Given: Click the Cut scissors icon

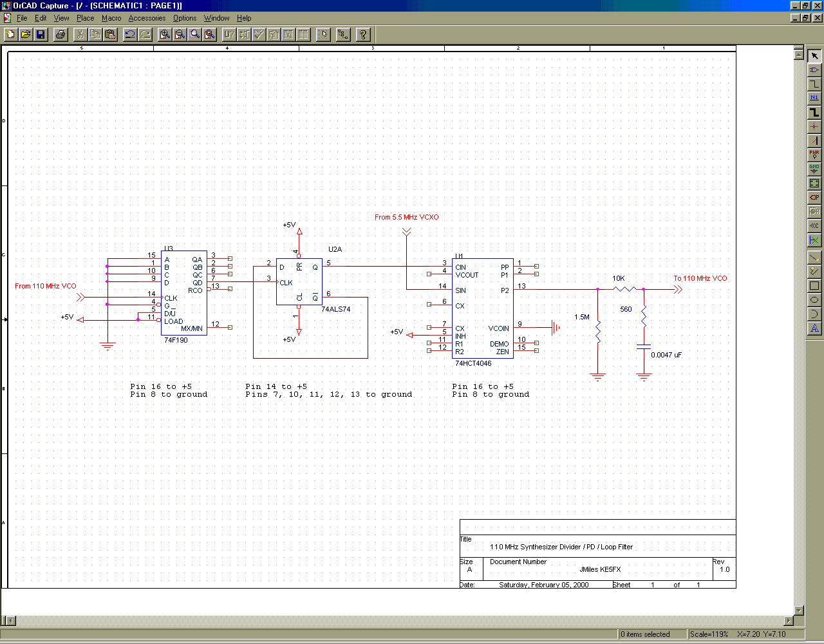Looking at the screenshot, I should [x=80, y=34].
